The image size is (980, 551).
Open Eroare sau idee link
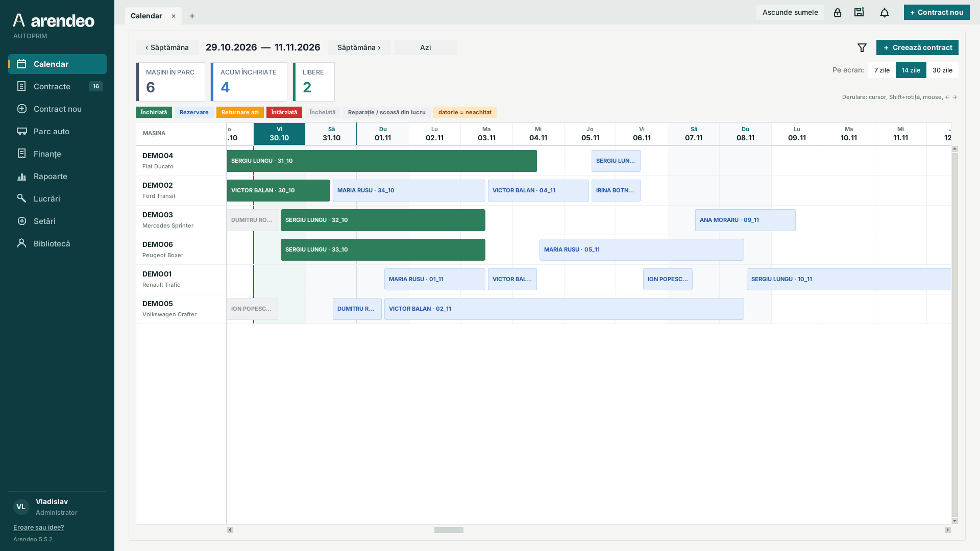tap(39, 528)
